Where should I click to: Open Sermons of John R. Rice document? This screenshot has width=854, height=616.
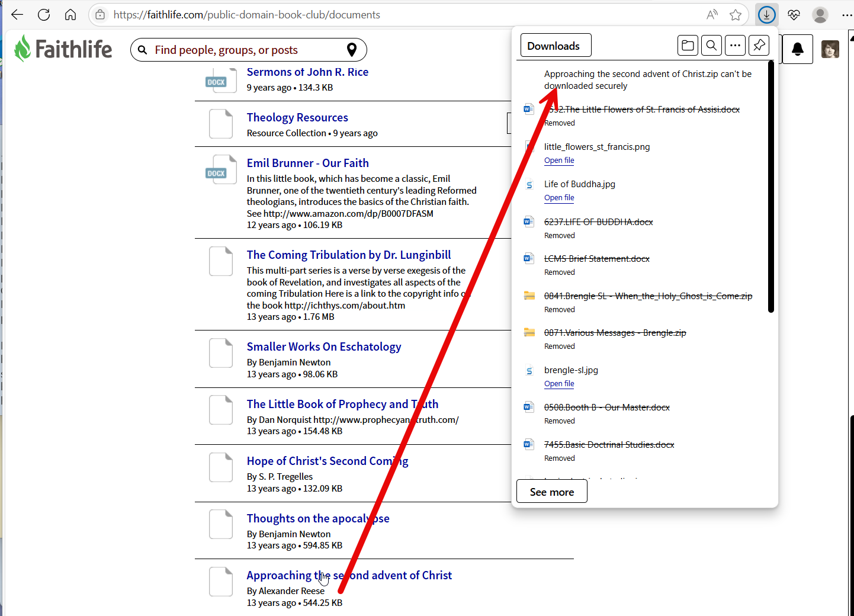point(307,72)
